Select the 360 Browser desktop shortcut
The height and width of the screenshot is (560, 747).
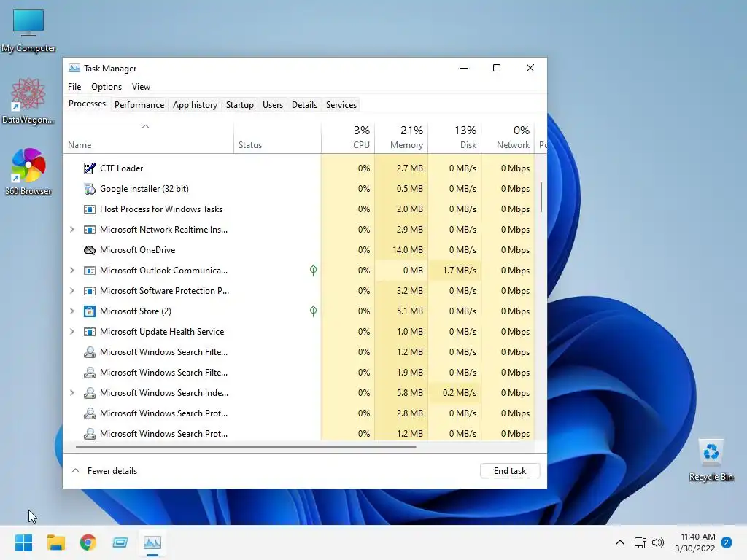[x=28, y=172]
